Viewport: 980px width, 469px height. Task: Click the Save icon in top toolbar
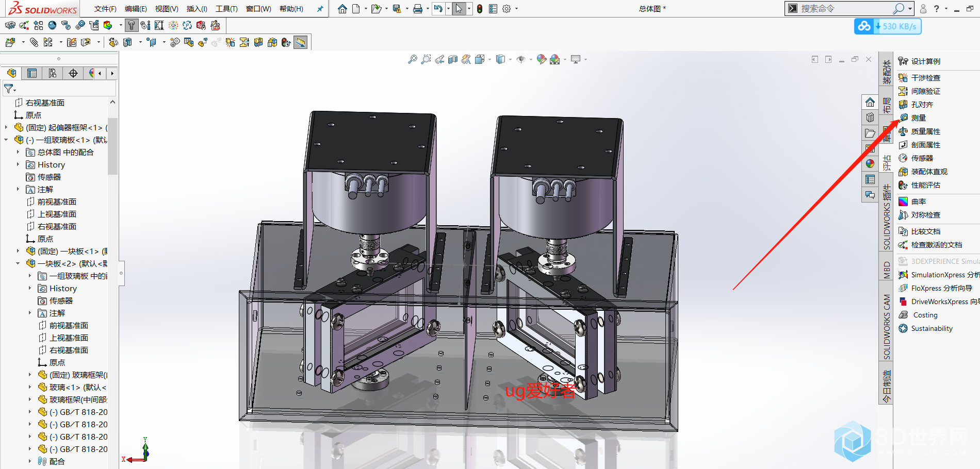(x=397, y=9)
